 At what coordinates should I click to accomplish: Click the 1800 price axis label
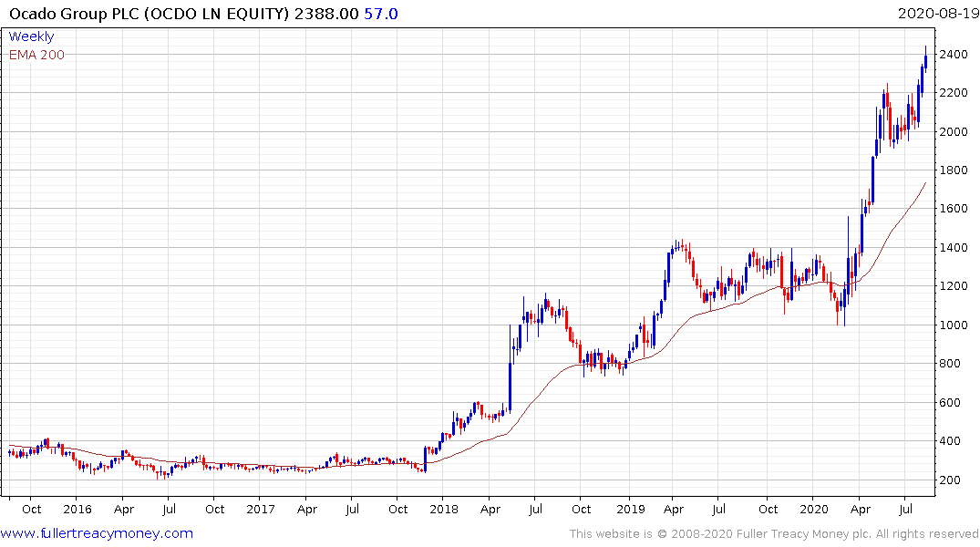(x=954, y=170)
